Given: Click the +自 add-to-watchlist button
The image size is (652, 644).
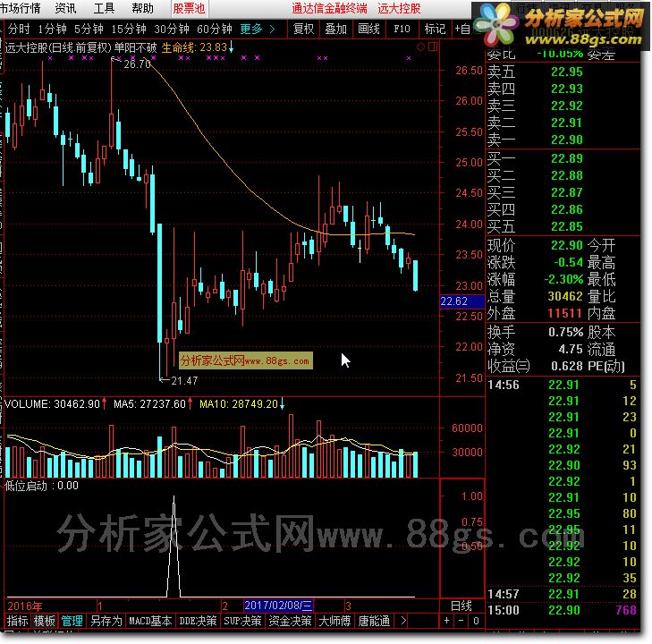Looking at the screenshot, I should tap(462, 30).
